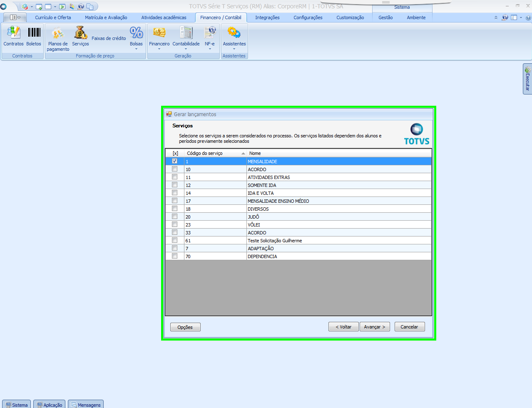This screenshot has height=408, width=532.
Task: Check the service code 10 checkbox
Action: coord(175,169)
